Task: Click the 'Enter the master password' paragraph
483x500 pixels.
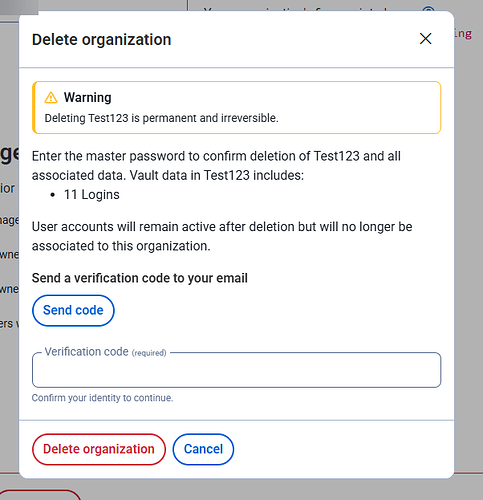Action: (216, 166)
